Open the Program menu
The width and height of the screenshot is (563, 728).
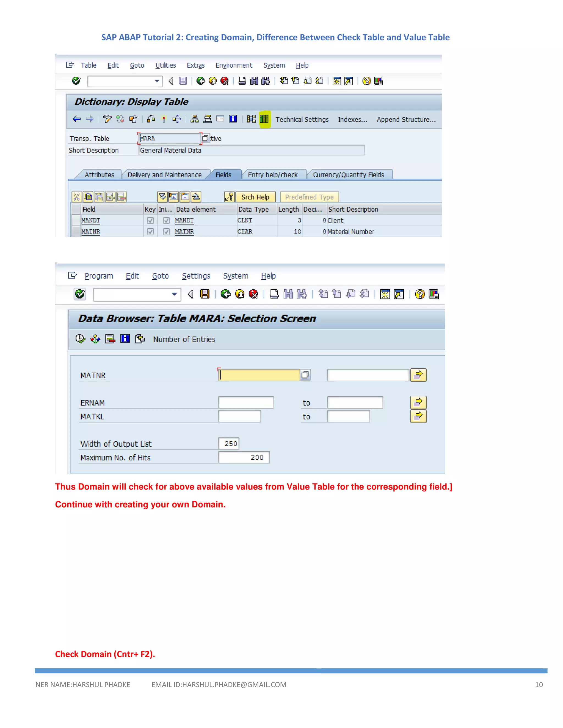click(99, 276)
